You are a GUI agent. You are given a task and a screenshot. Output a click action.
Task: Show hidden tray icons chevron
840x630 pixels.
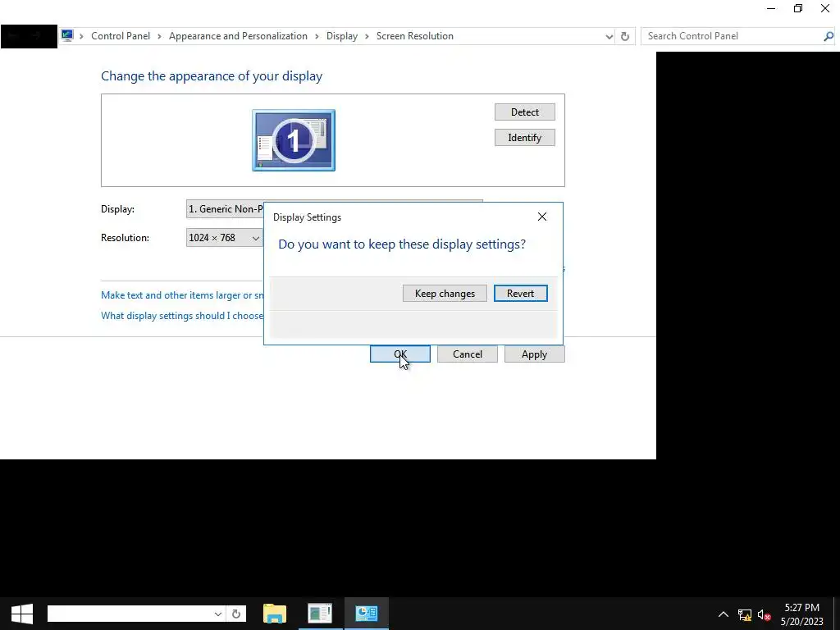click(724, 614)
